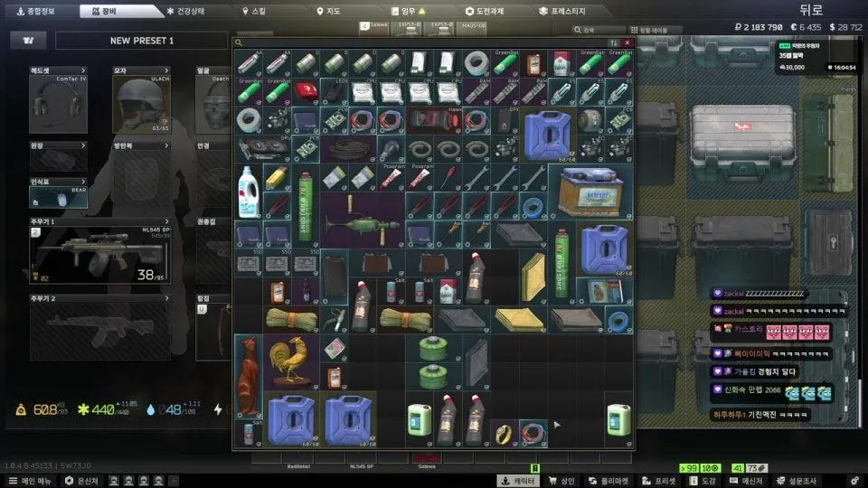Pick the light bulb item

(391, 149)
